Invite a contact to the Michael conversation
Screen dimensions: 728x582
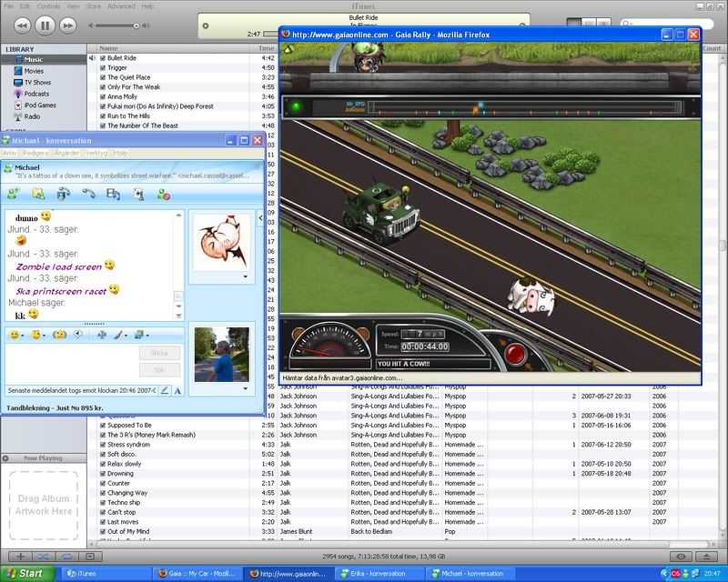[13, 194]
